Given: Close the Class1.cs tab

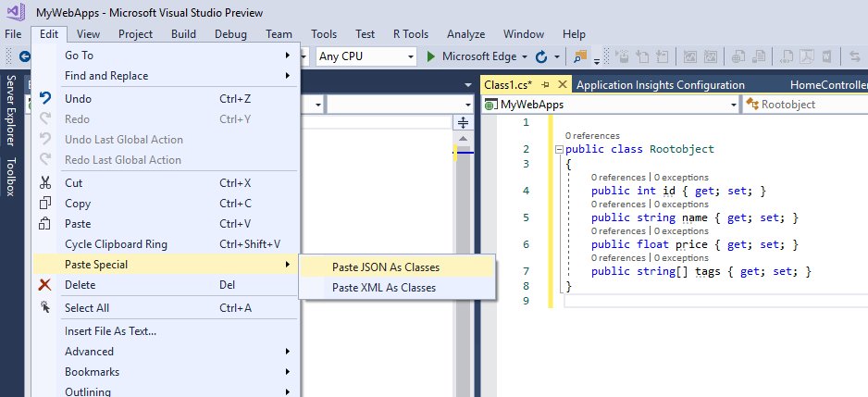Looking at the screenshot, I should tap(562, 85).
